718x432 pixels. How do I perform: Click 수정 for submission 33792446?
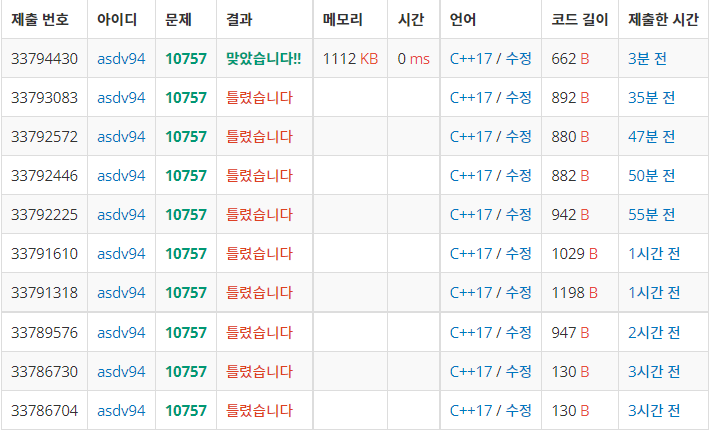point(518,175)
